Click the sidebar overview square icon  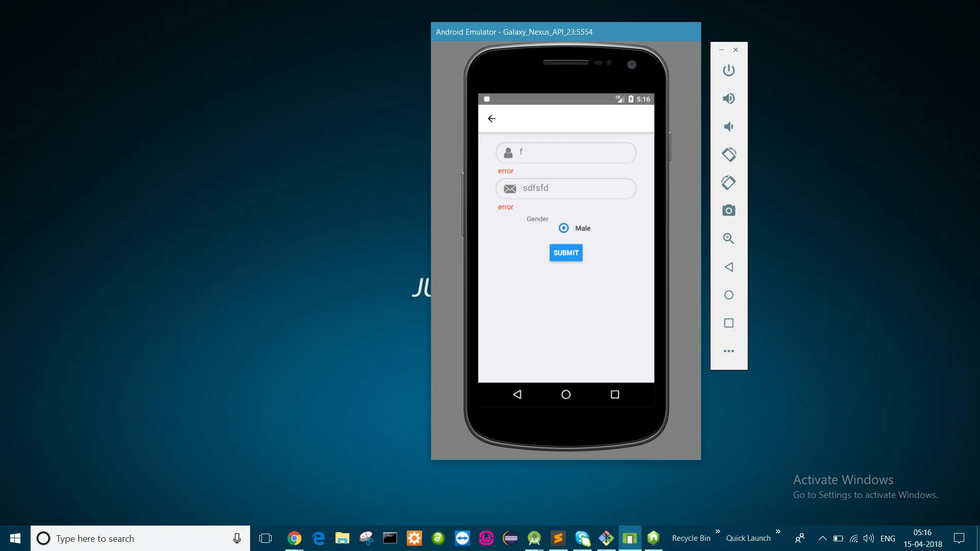[728, 323]
